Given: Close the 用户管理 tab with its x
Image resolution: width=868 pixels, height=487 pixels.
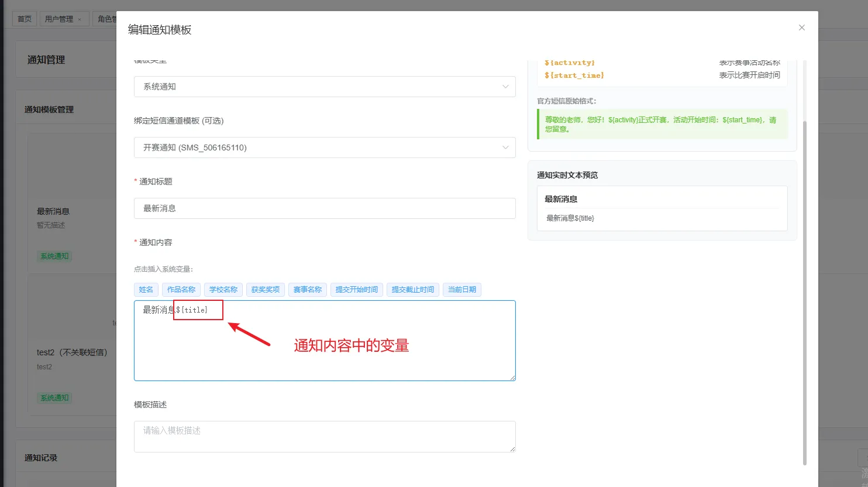Looking at the screenshot, I should (80, 19).
